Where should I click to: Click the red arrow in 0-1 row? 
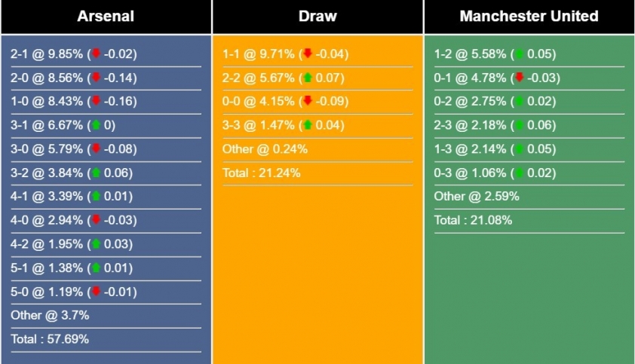tap(519, 77)
